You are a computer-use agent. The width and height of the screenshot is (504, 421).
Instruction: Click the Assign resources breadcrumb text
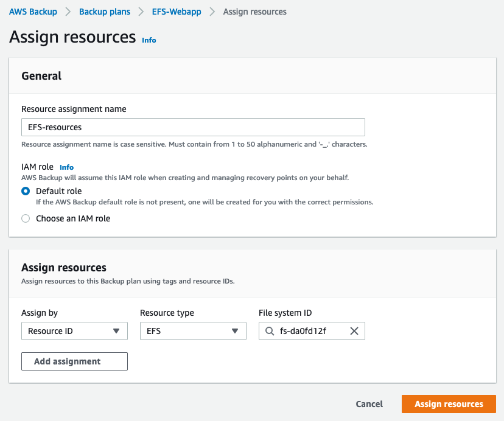[255, 12]
